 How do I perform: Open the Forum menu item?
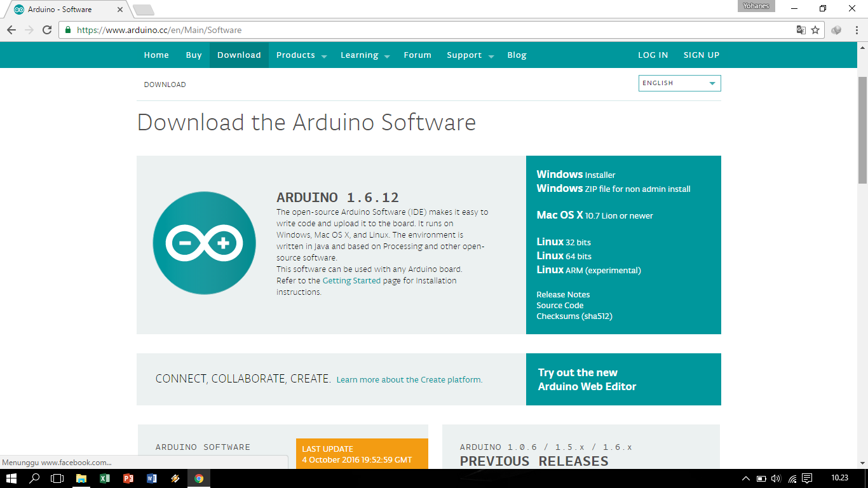(x=417, y=55)
